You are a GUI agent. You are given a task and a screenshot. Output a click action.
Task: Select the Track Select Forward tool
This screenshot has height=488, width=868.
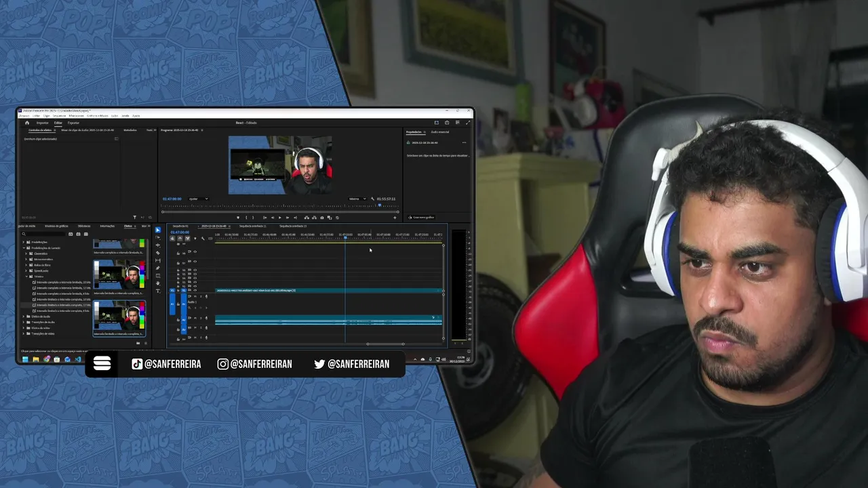[x=158, y=238]
